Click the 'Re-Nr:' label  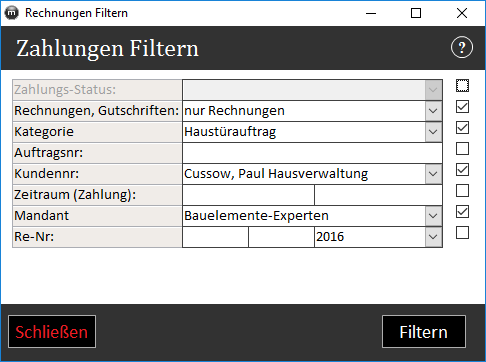(34, 237)
